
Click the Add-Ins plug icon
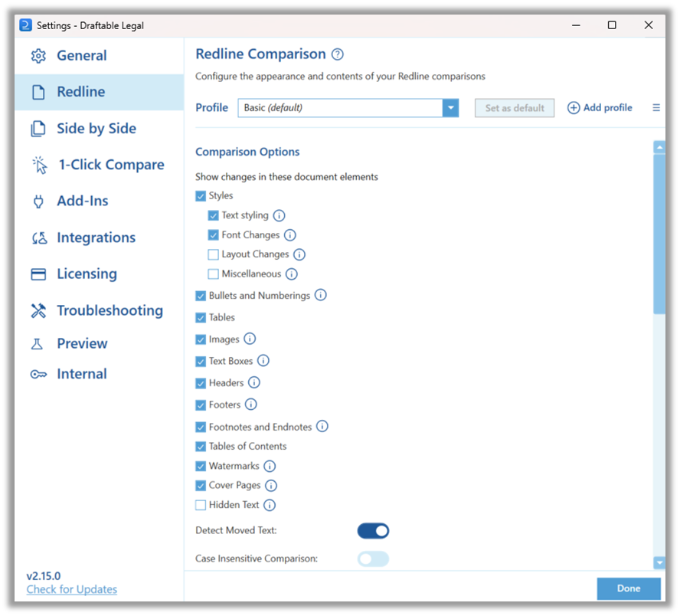coord(38,202)
